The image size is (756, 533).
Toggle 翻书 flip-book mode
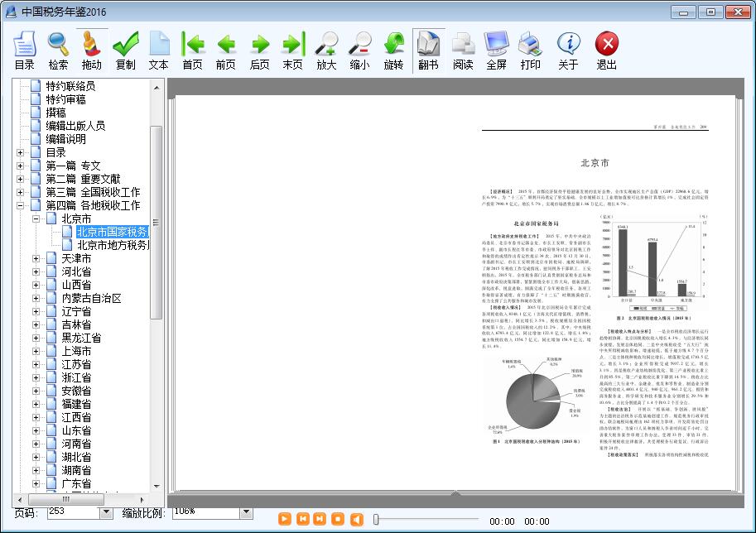coord(428,50)
